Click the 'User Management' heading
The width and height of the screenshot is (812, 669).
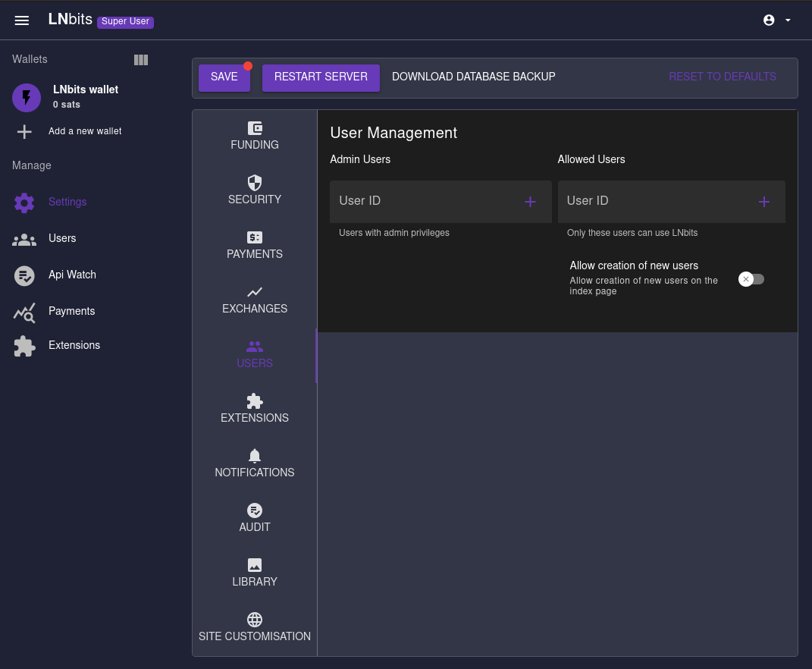coord(393,133)
